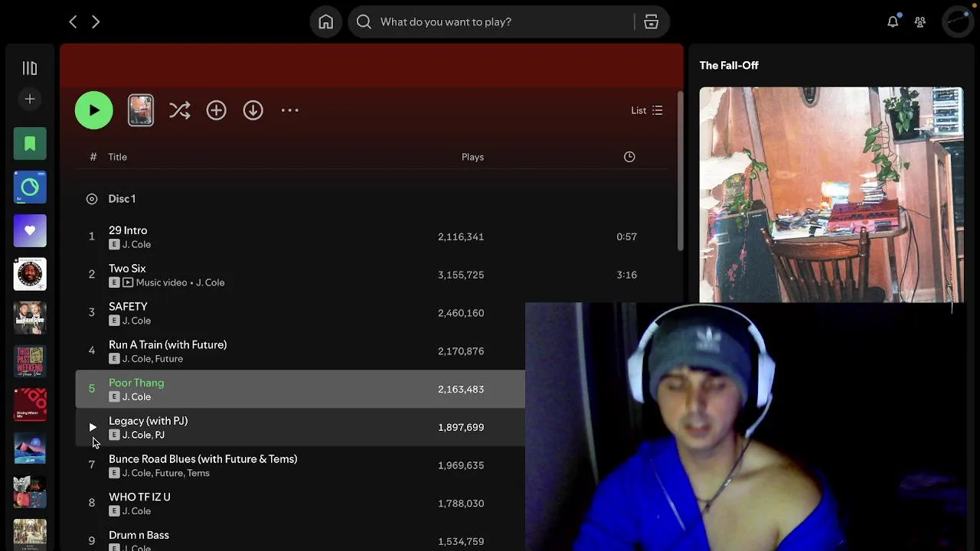Enable shuffle for the album

click(180, 110)
